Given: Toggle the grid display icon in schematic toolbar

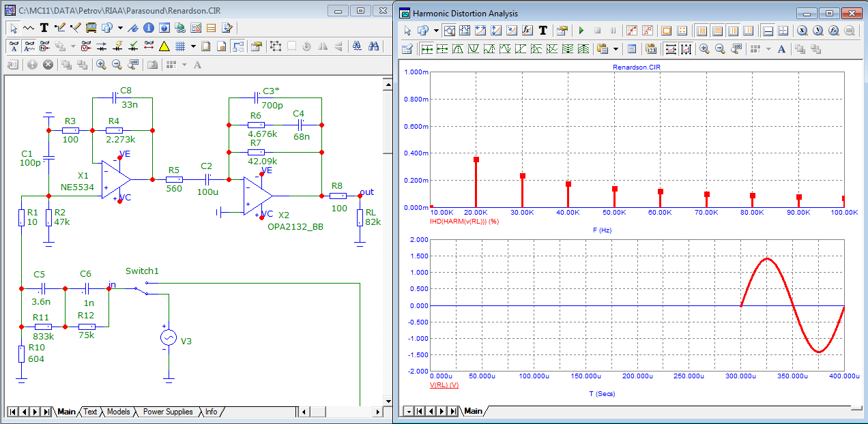Looking at the screenshot, I should pyautogui.click(x=180, y=46).
